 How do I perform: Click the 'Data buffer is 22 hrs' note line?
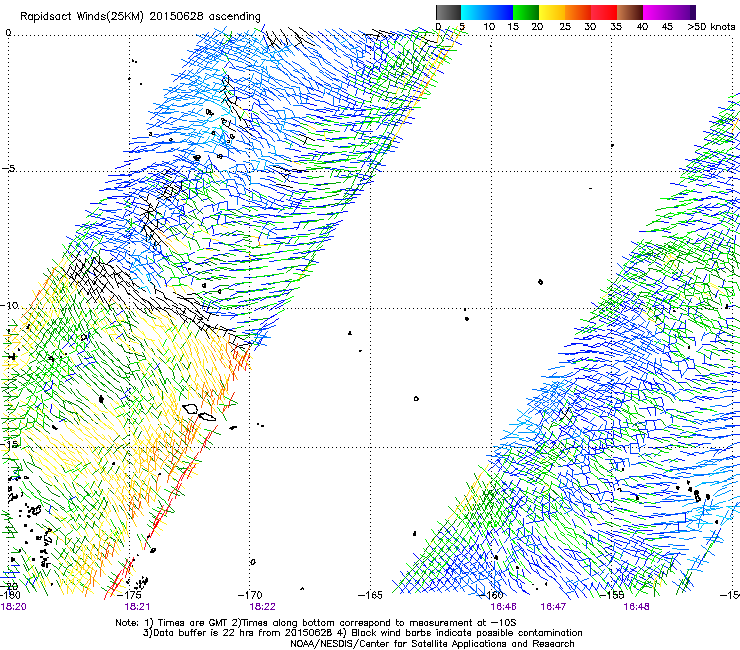(362, 633)
